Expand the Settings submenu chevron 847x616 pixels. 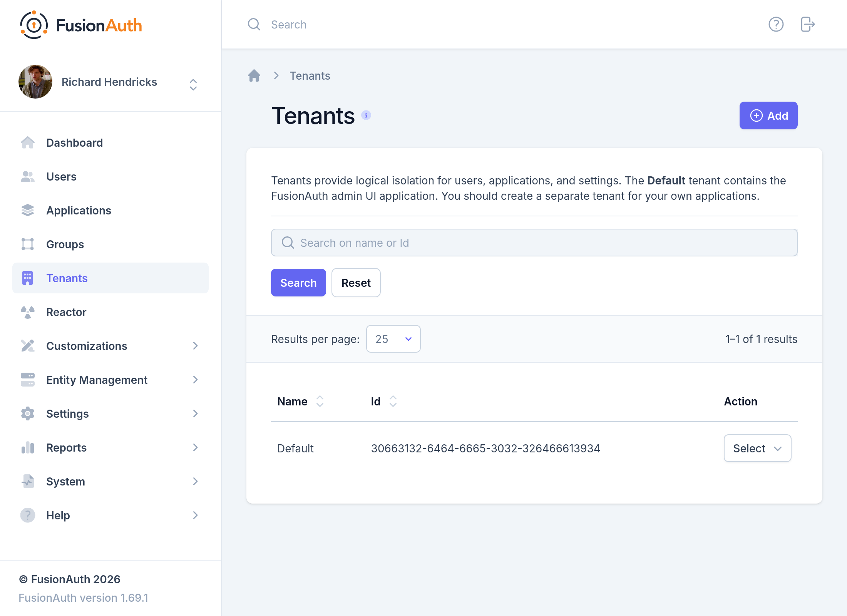[x=196, y=413]
